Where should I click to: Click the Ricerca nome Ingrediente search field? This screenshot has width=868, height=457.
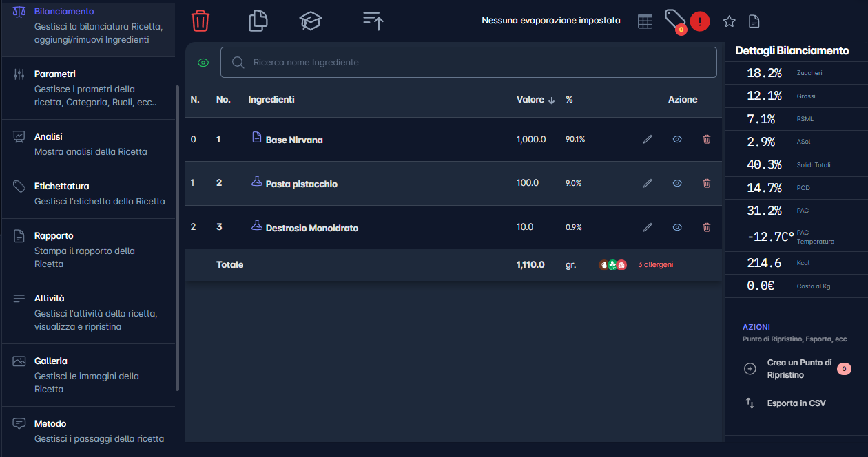click(468, 63)
